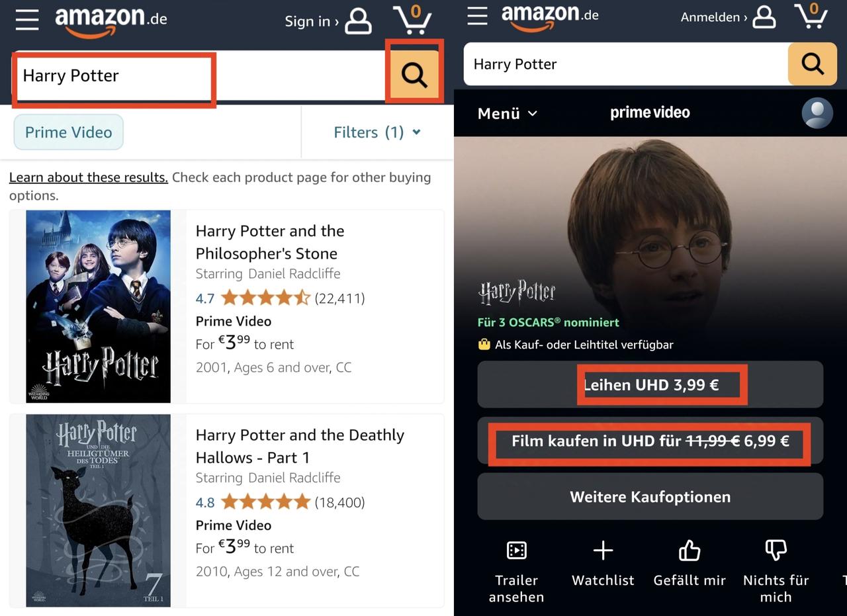Click Als Kauf- oder Leihtitel verfügbar text

click(584, 345)
